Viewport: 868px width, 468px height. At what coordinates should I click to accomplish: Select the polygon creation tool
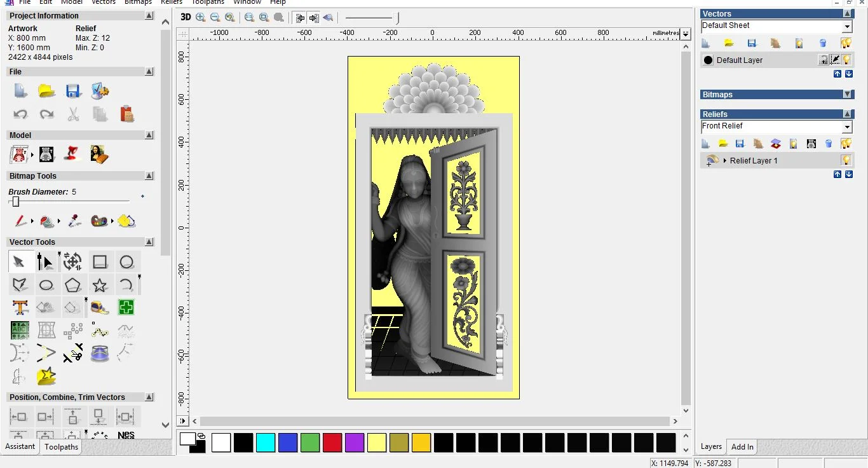72,285
